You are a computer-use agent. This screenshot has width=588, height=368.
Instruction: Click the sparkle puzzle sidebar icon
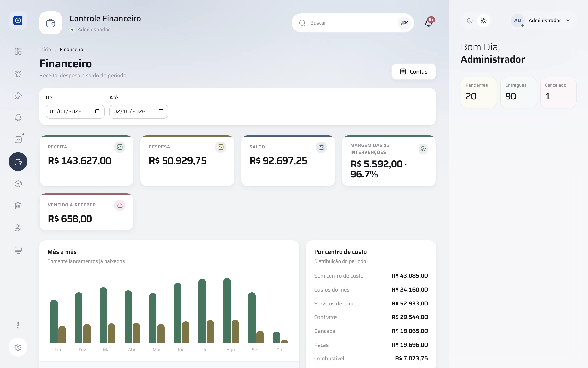point(18,74)
